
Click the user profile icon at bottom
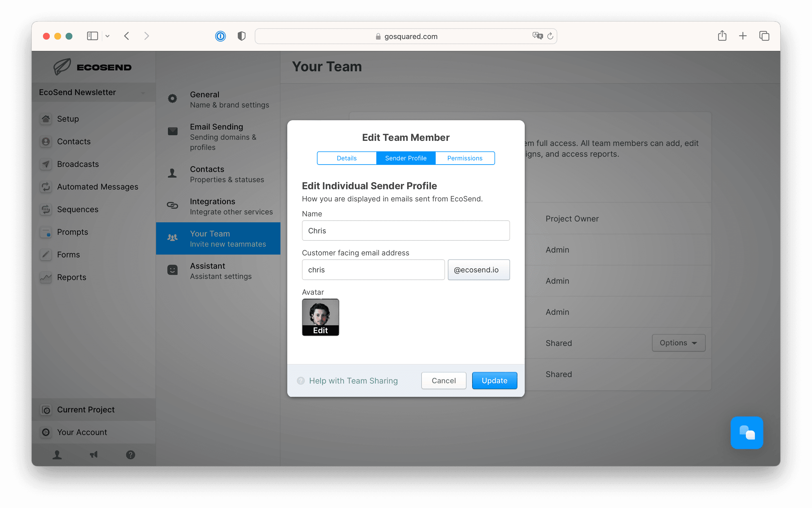click(57, 455)
